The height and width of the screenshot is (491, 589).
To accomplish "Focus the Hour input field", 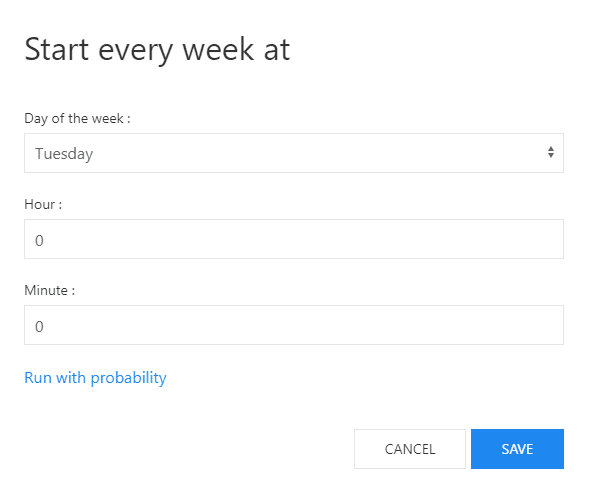I will click(294, 239).
